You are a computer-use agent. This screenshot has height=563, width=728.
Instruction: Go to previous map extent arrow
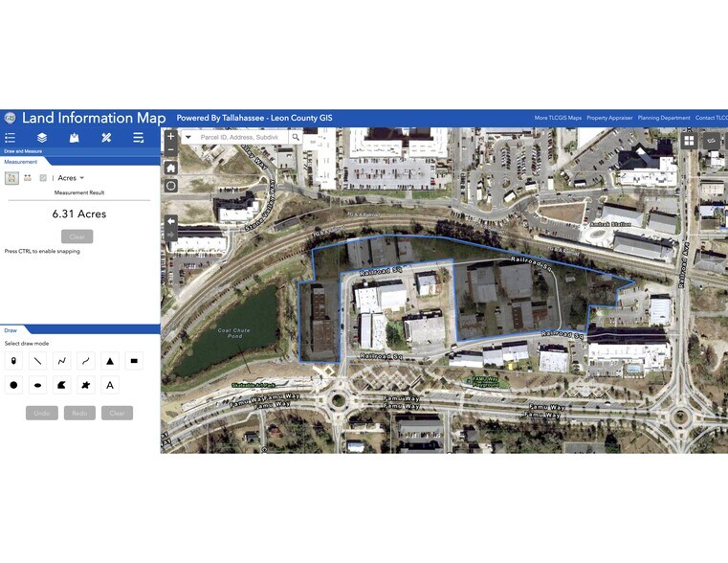170,220
